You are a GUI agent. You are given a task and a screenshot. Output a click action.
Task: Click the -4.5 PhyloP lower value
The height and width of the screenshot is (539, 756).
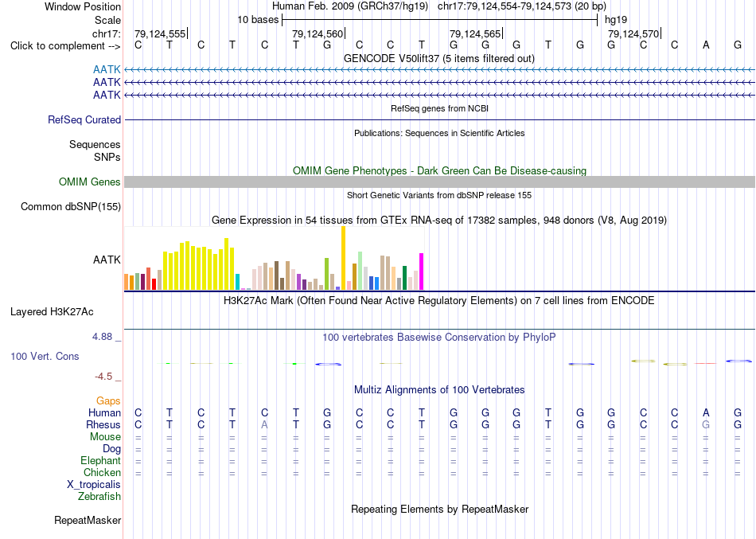(x=103, y=377)
